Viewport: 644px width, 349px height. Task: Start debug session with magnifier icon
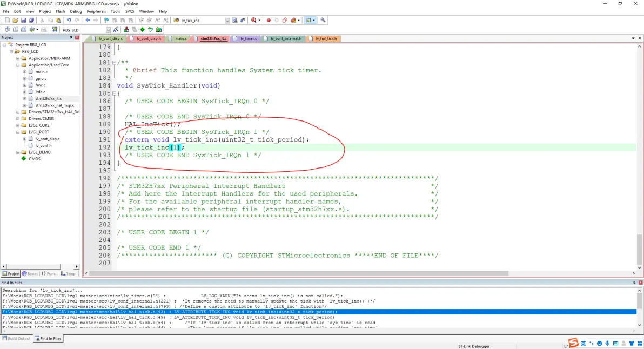point(253,21)
